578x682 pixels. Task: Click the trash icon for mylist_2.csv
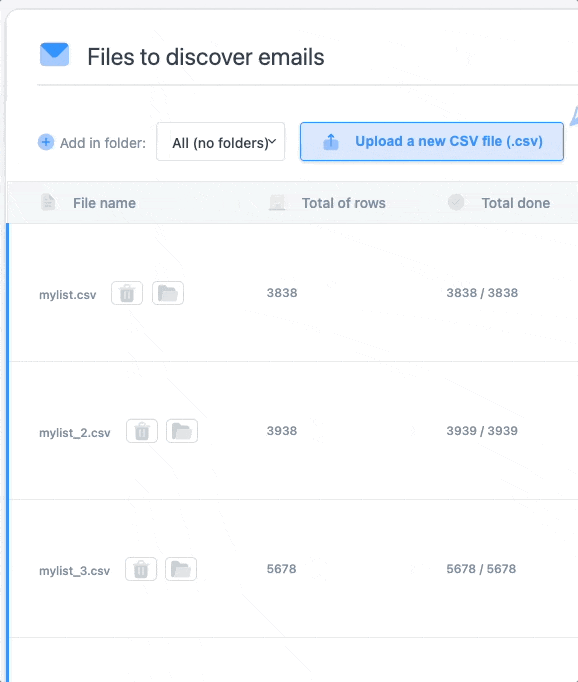142,431
